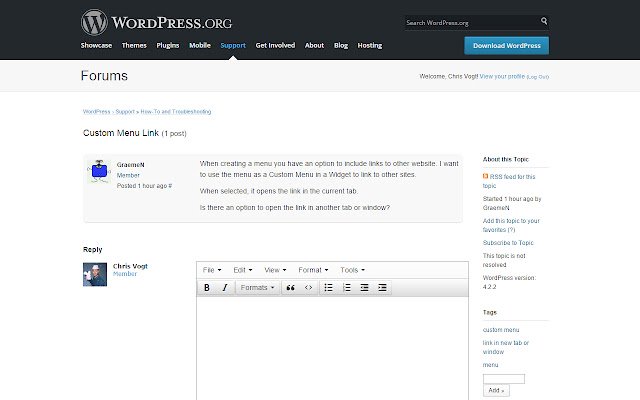This screenshot has height=400, width=640.
Task: Open the About page
Action: point(314,45)
